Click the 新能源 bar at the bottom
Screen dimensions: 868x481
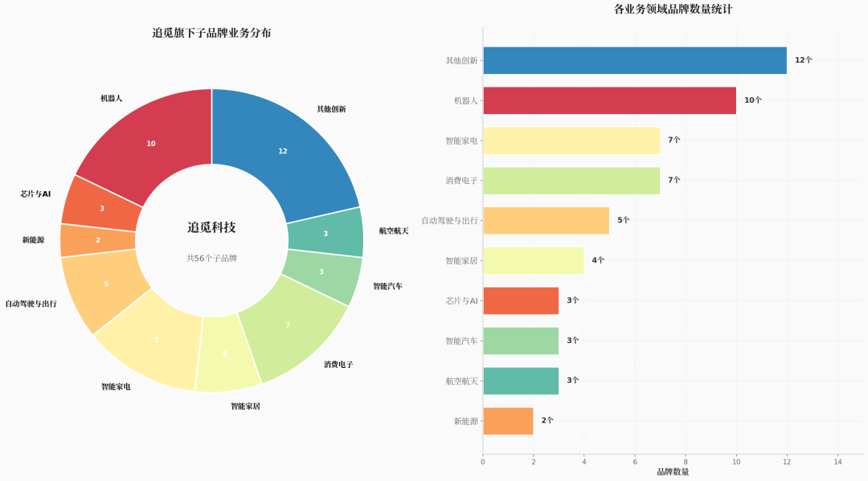click(x=506, y=420)
